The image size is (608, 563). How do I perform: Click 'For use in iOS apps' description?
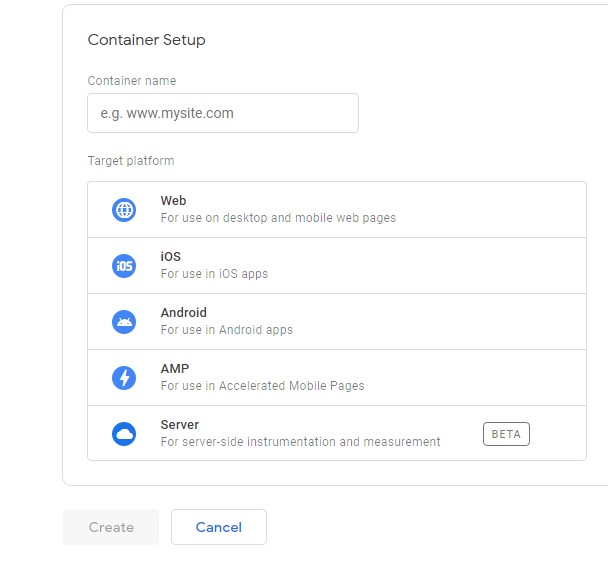(214, 274)
